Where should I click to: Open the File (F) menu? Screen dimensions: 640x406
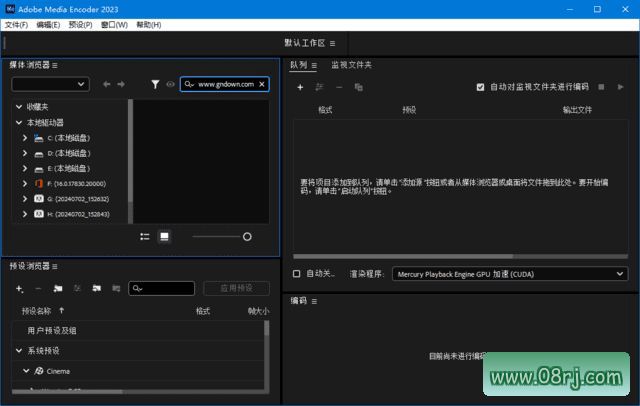coord(16,25)
